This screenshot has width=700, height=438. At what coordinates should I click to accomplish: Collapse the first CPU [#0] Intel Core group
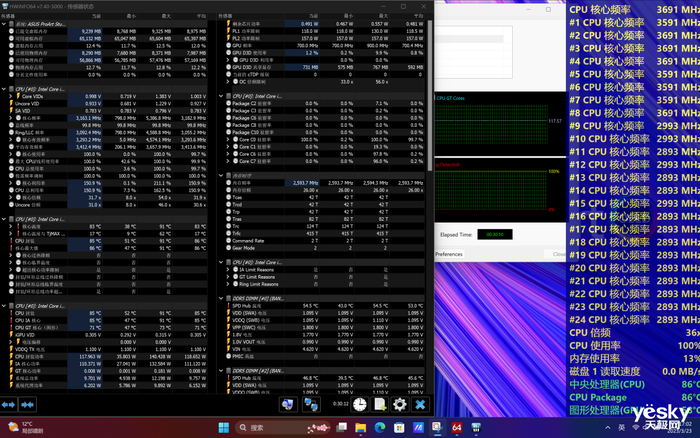(x=4, y=89)
